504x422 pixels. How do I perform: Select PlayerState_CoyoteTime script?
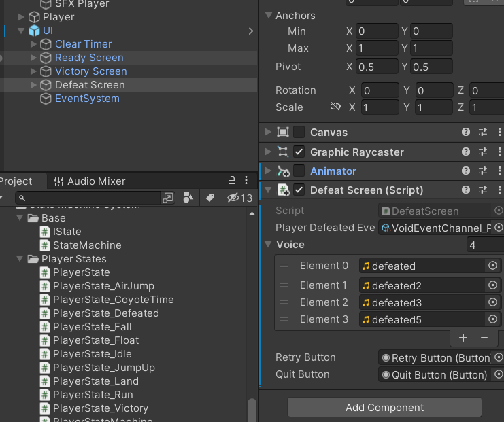(x=113, y=299)
